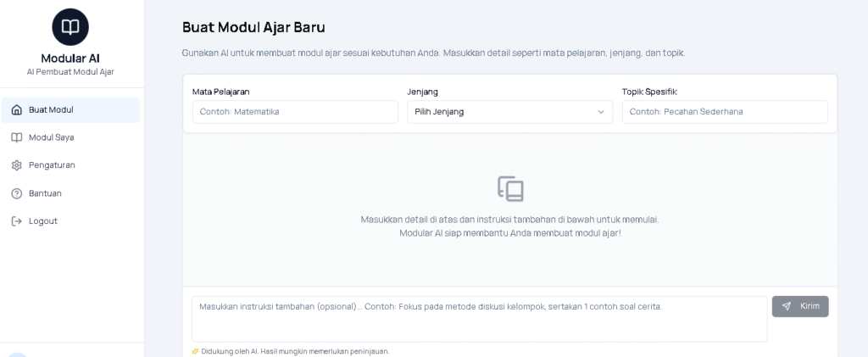Click the question mark icon for Bantuan
This screenshot has width=868, height=357.
16,193
